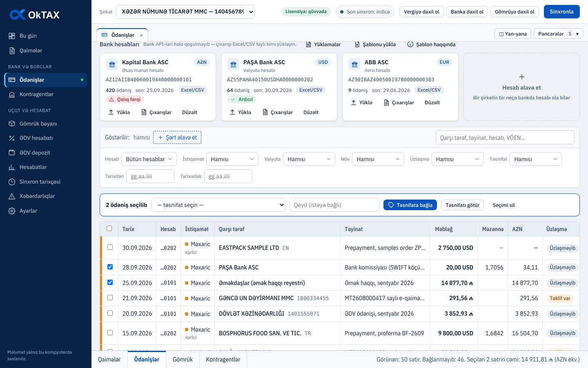Image resolution: width=588 pixels, height=368 pixels.
Task: Click plus icon to add bank account
Action: 521,77
